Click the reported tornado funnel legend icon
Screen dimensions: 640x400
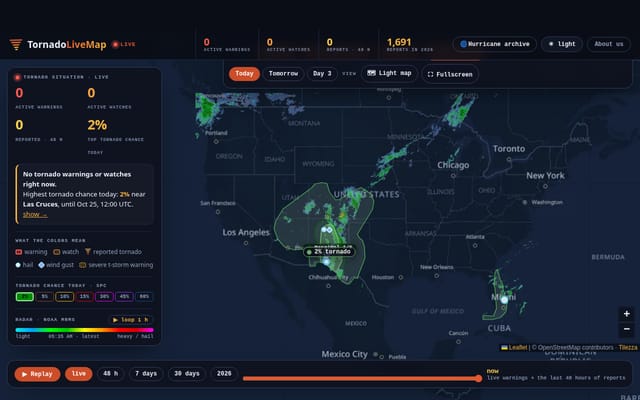pyautogui.click(x=87, y=252)
